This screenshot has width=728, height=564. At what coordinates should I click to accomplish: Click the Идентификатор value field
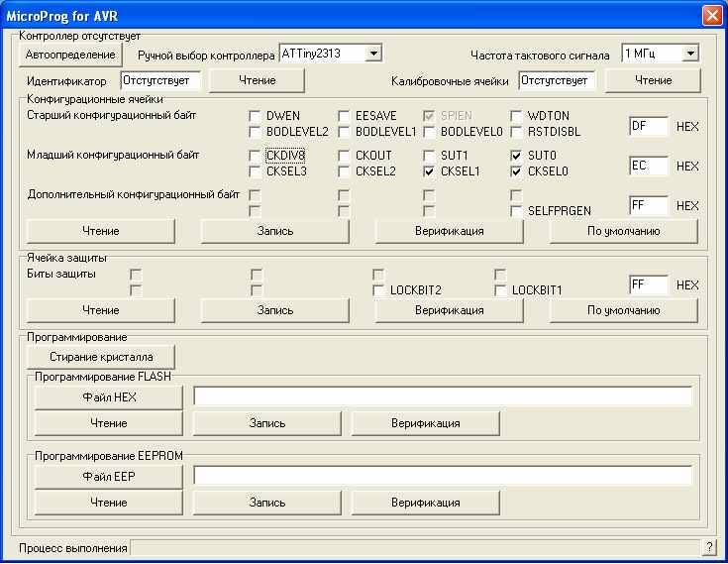pyautogui.click(x=160, y=80)
